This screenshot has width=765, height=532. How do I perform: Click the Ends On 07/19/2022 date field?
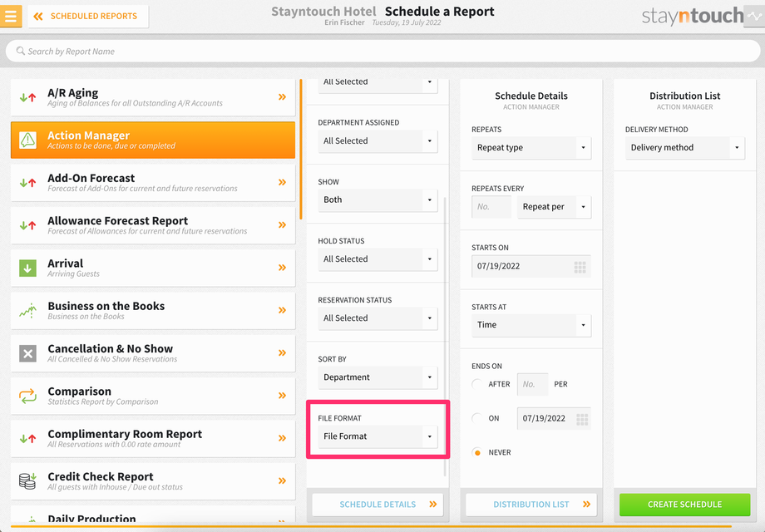555,418
